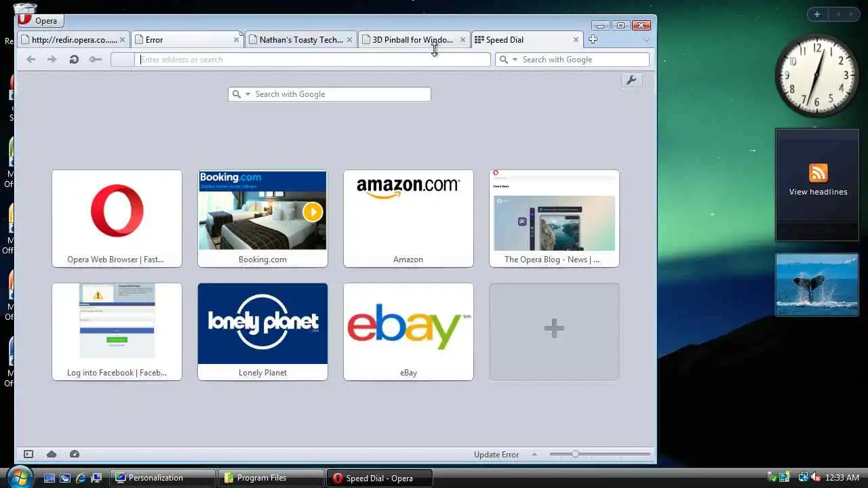Switch to Program Files taskbar button
Image resolution: width=868 pixels, height=488 pixels.
[x=271, y=478]
